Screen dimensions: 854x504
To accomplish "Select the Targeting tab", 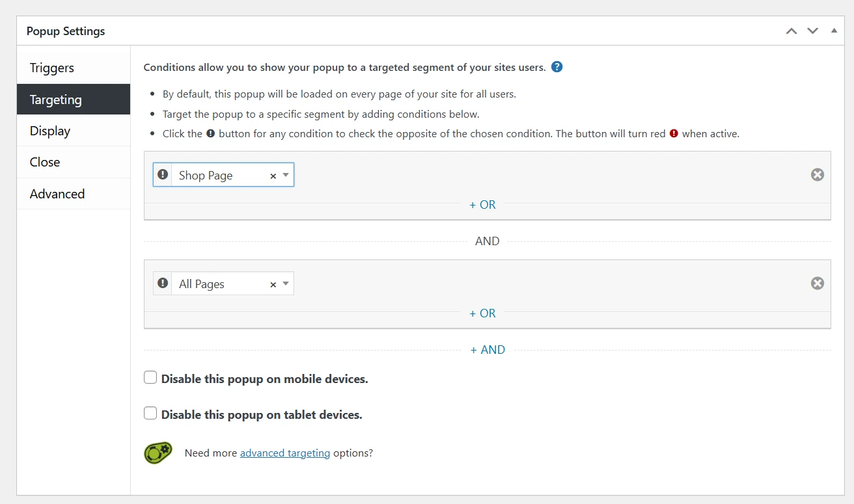I will coord(74,99).
